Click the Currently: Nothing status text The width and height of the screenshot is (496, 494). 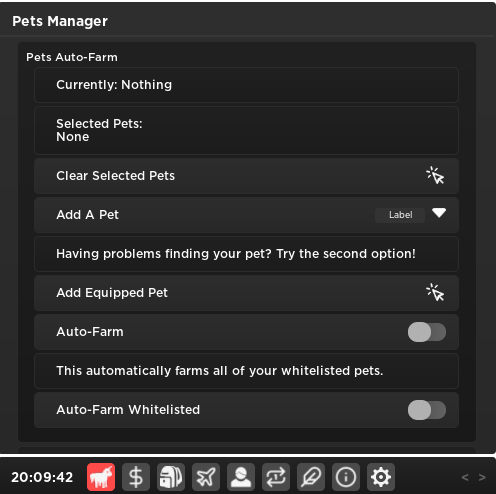(x=114, y=85)
